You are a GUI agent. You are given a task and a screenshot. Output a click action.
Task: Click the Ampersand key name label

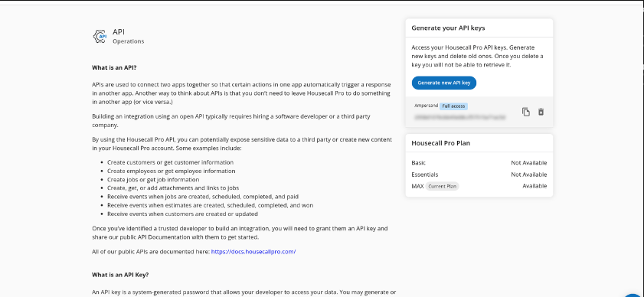[427, 106]
